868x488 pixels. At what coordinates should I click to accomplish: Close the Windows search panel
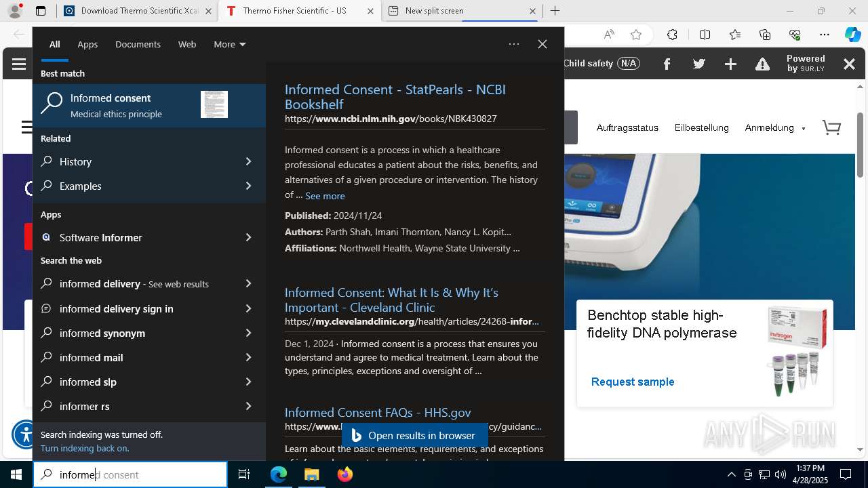tap(542, 44)
